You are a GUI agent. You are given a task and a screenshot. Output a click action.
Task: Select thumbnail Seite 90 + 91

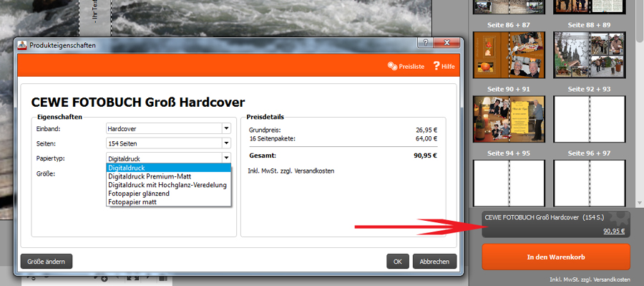[509, 119]
